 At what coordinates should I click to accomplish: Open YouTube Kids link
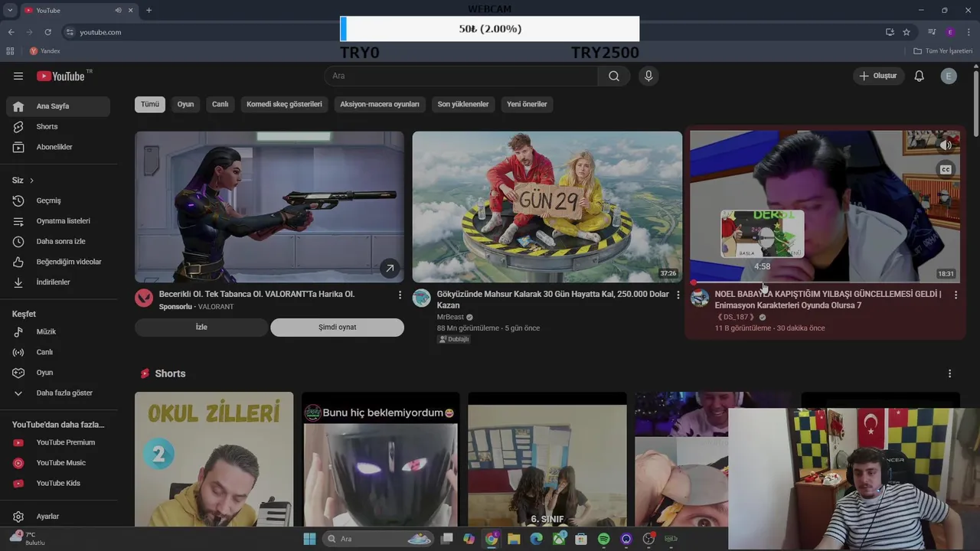(58, 483)
